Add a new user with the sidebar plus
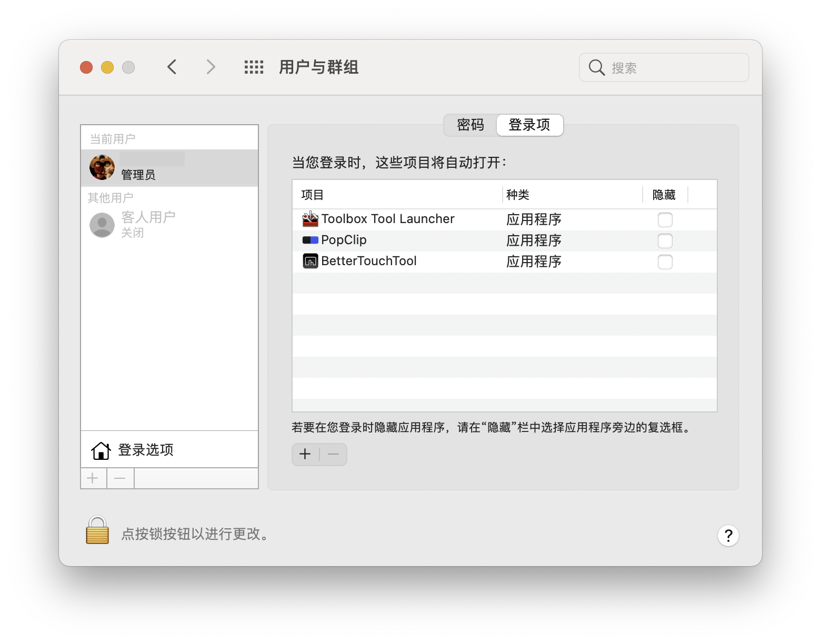821x644 pixels. pos(93,478)
